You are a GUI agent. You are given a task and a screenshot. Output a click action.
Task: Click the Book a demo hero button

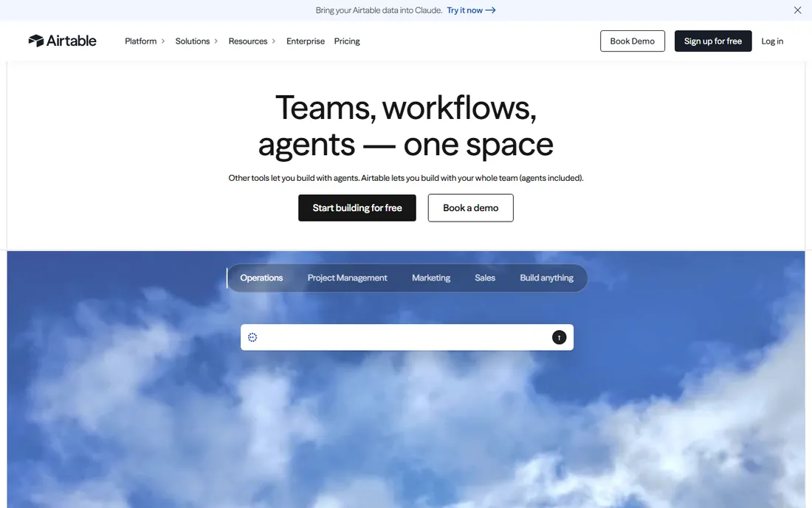tap(471, 207)
